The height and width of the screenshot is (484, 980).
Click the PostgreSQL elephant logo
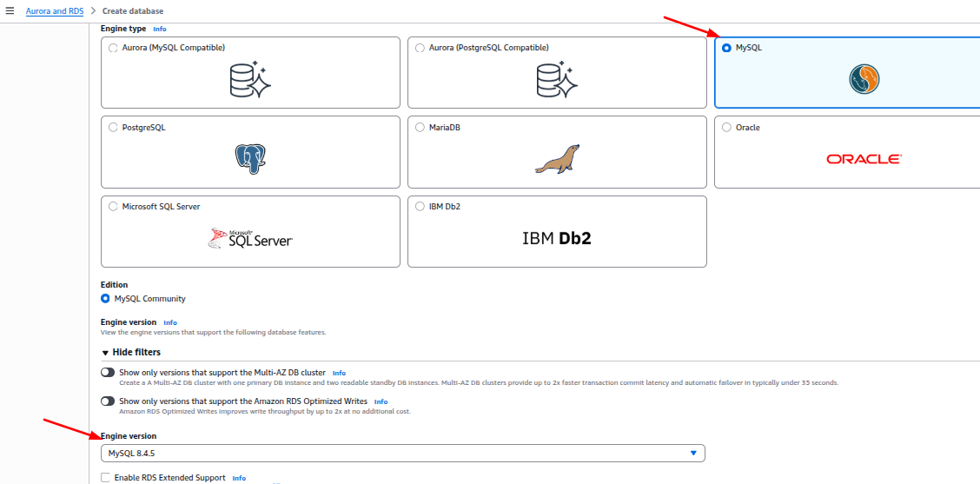250,159
